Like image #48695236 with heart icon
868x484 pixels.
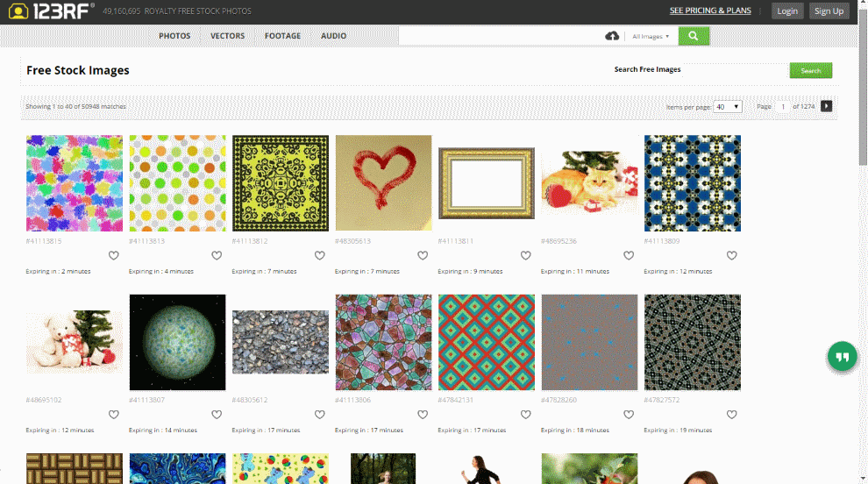tap(629, 255)
